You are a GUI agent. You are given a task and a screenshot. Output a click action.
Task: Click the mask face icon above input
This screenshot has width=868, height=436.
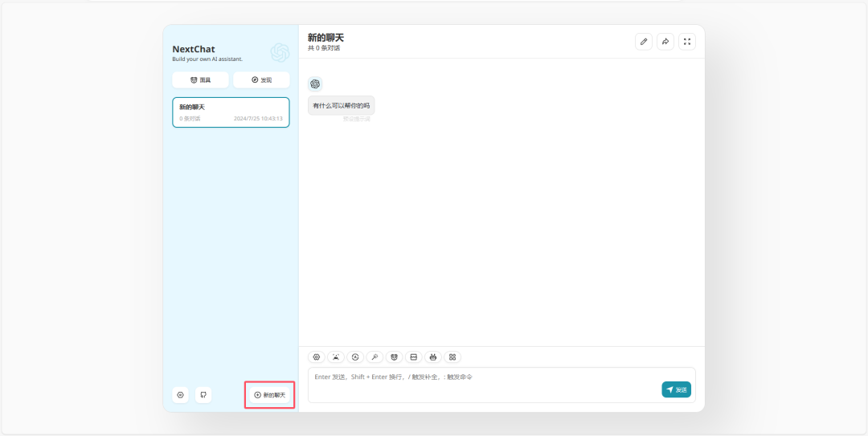tap(394, 357)
